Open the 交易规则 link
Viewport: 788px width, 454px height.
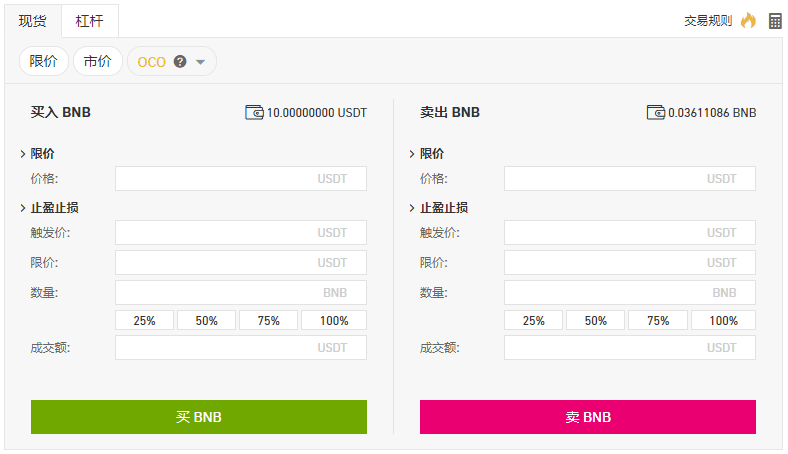[x=708, y=20]
